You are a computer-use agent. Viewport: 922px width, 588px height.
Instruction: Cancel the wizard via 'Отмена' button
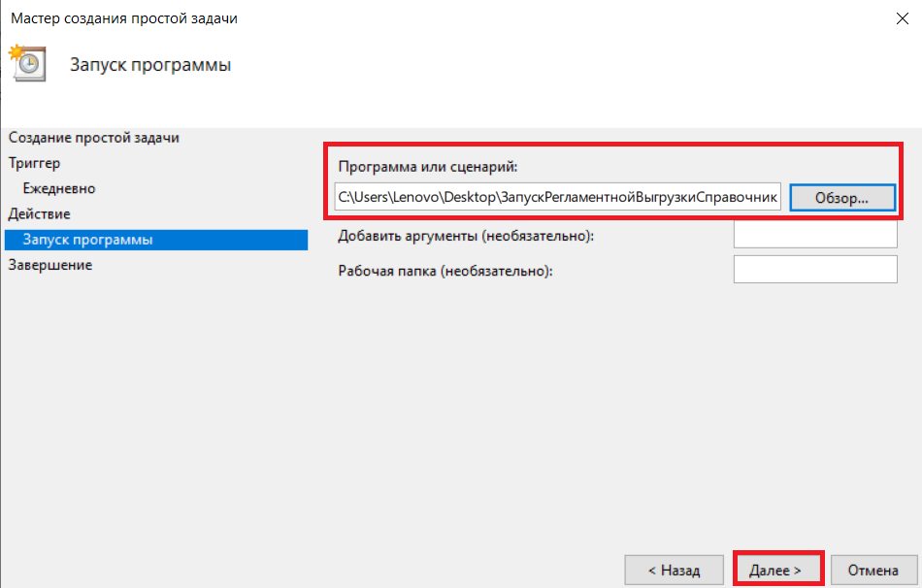point(873,570)
